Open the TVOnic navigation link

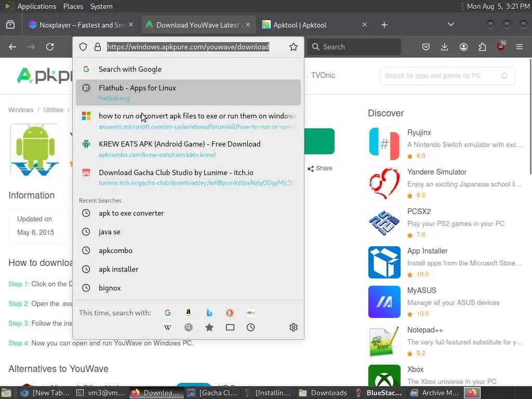pyautogui.click(x=323, y=75)
